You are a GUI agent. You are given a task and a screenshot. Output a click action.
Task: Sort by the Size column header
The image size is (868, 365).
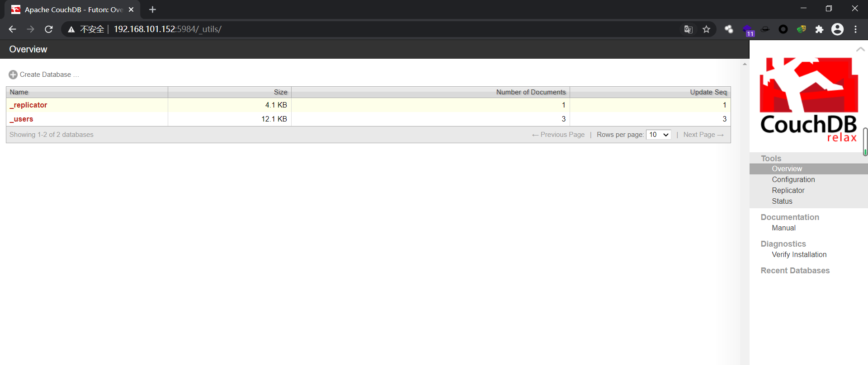click(x=230, y=92)
